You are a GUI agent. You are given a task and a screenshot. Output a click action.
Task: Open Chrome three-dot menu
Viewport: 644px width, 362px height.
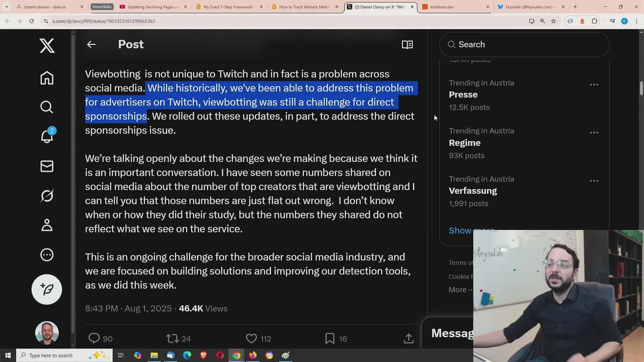636,21
